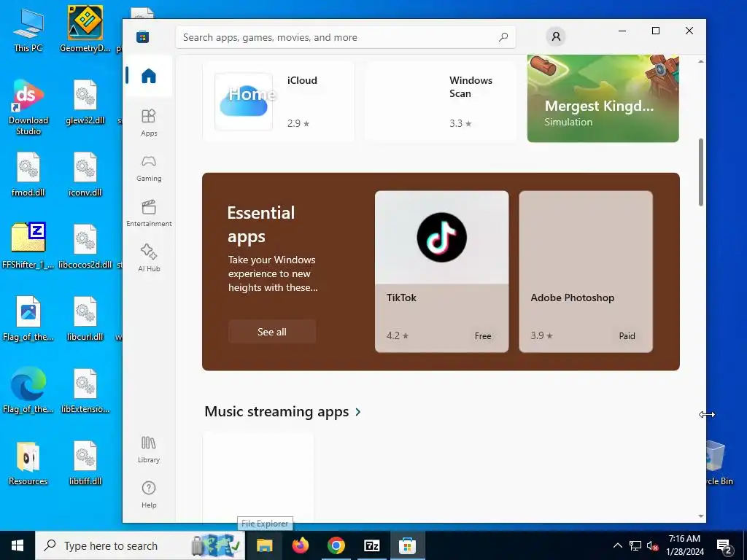The height and width of the screenshot is (560, 747).
Task: Click taskbar Type here to search box
Action: (x=140, y=545)
